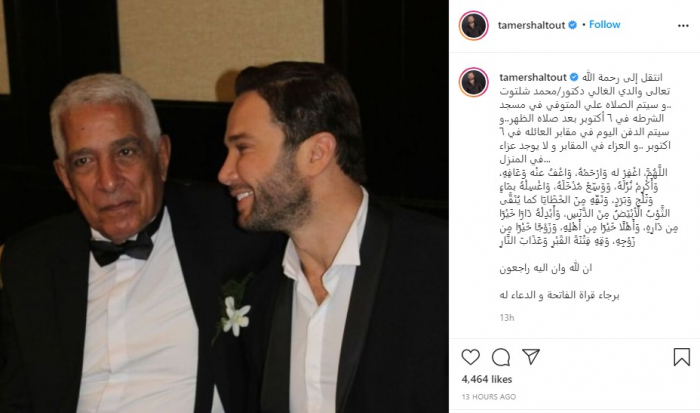This screenshot has width=700, height=413.
Task: Click the posted photo of two men
Action: [224, 206]
